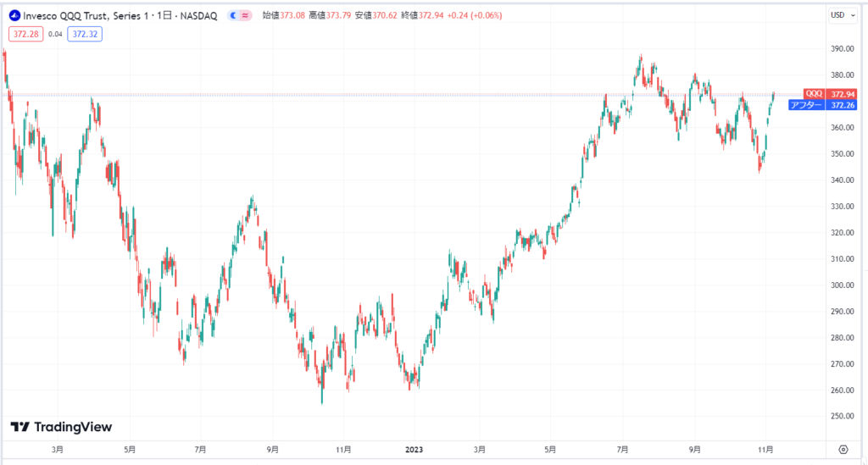Click the 7月 label after 2023 on time axis
The width and height of the screenshot is (868, 465).
pyautogui.click(x=623, y=450)
